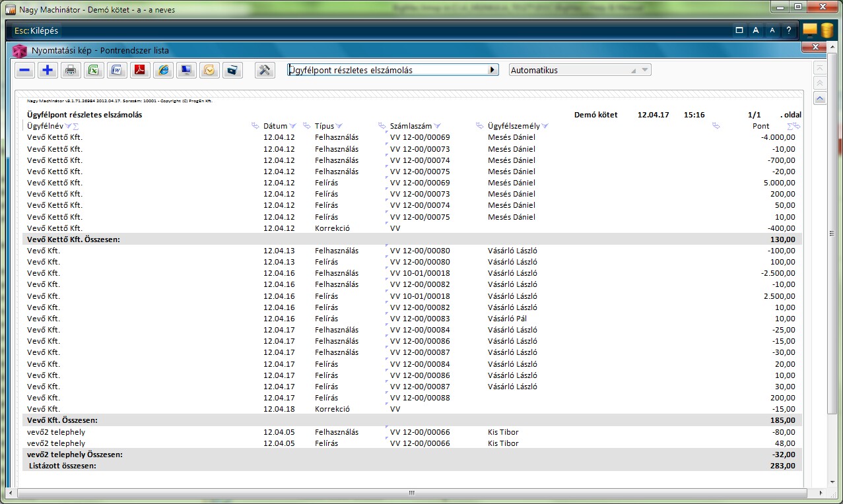
Task: Click the Vevő Kft. Összesen subtotal row
Action: tap(413, 420)
